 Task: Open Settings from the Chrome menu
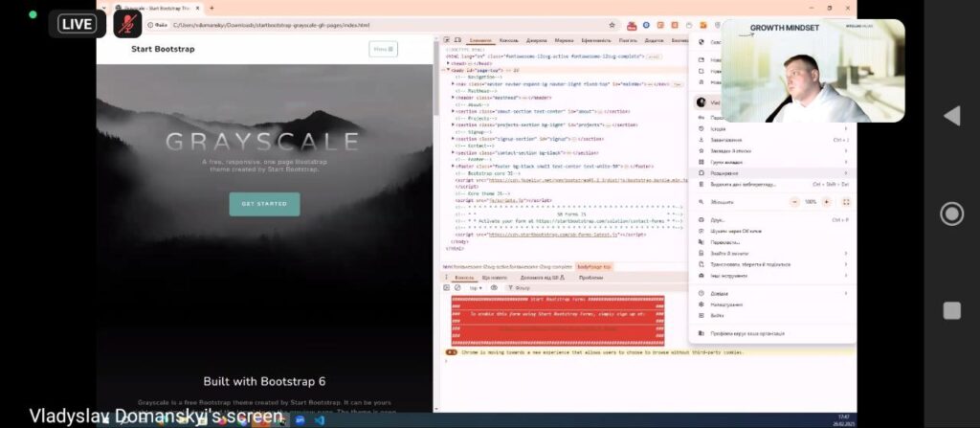(772, 304)
